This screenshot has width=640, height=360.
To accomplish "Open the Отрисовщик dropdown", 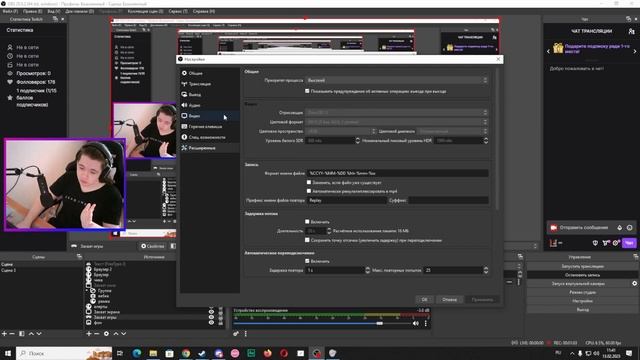I will (x=396, y=112).
